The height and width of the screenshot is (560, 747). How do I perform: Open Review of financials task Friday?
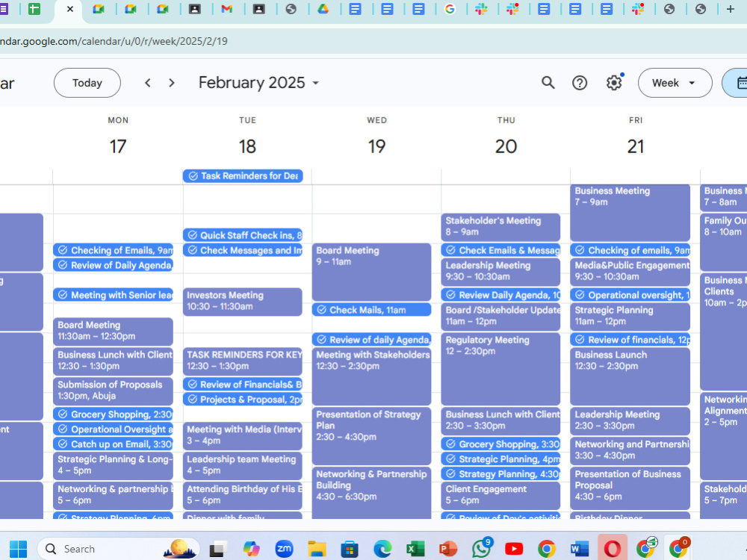click(630, 340)
